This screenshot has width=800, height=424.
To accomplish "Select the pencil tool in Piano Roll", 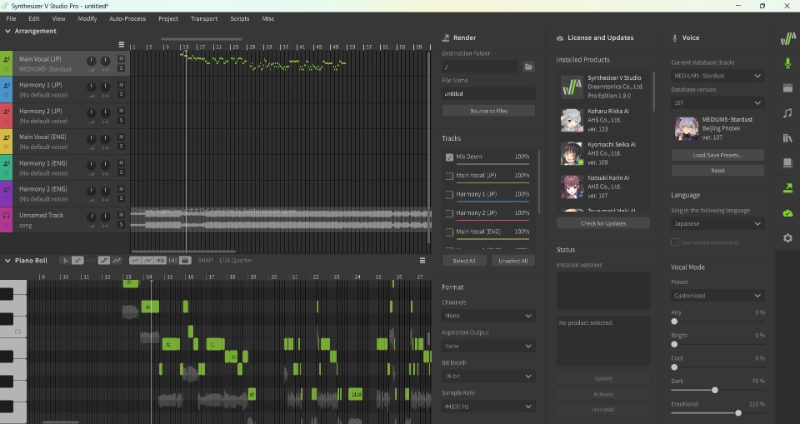I will tap(78, 260).
